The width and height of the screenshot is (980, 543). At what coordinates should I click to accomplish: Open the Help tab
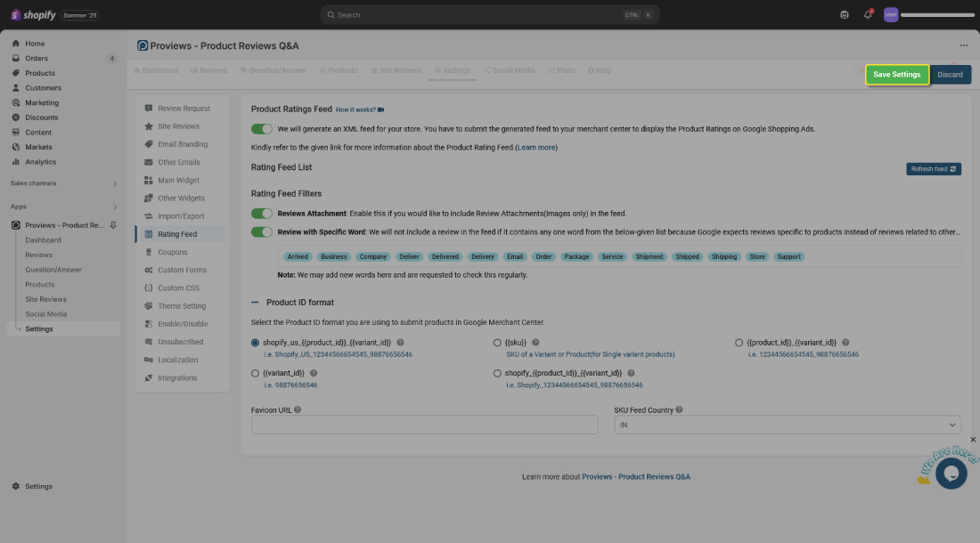(600, 70)
